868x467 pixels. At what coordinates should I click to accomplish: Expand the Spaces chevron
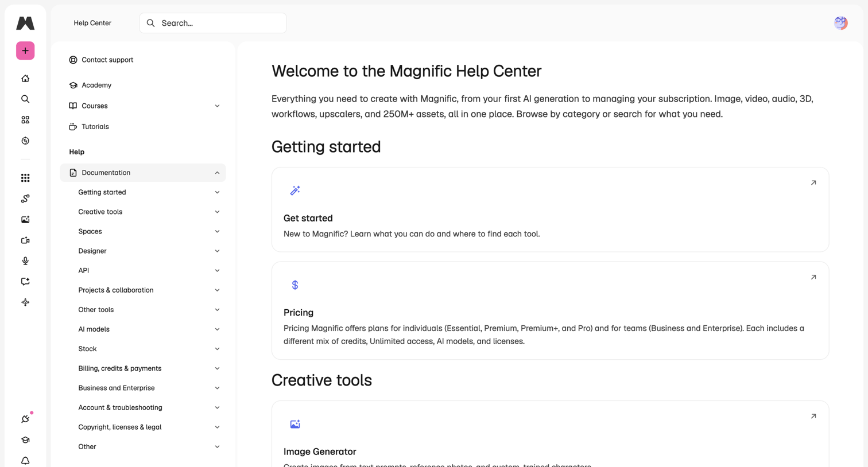[x=217, y=231]
